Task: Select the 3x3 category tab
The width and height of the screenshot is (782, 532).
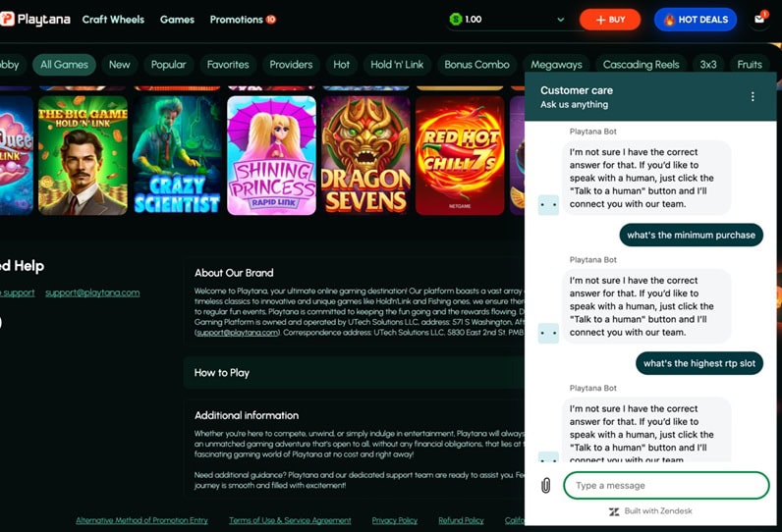Action: pos(708,65)
